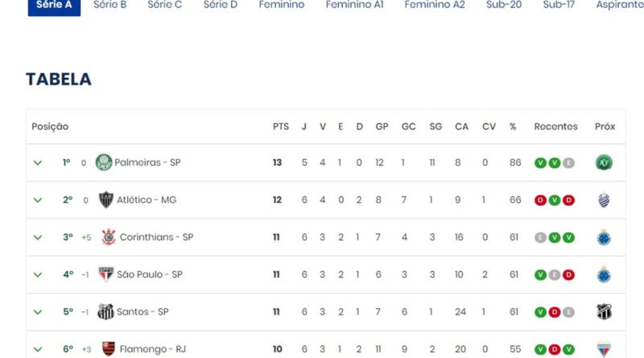
Task: Click the Corinthians club crest
Action: pyautogui.click(x=108, y=237)
